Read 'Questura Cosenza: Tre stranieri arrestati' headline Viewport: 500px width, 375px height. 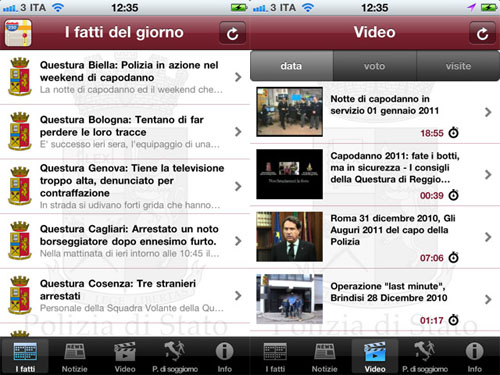click(x=118, y=290)
